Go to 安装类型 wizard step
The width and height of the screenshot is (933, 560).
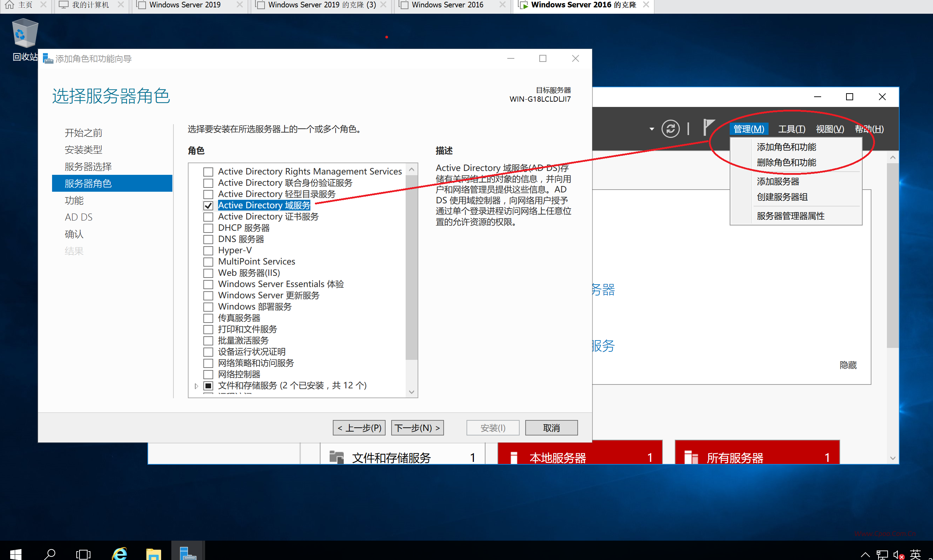[x=83, y=150]
